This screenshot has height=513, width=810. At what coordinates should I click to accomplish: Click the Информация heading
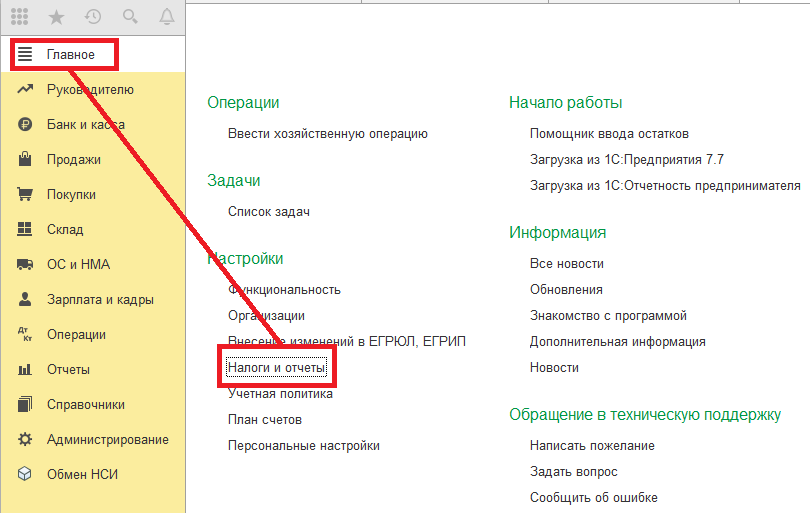(557, 233)
